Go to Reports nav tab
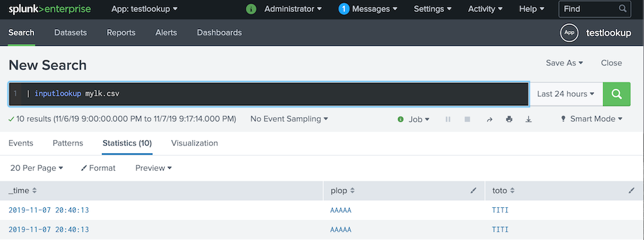Viewport: 644px width, 240px height. tap(121, 33)
